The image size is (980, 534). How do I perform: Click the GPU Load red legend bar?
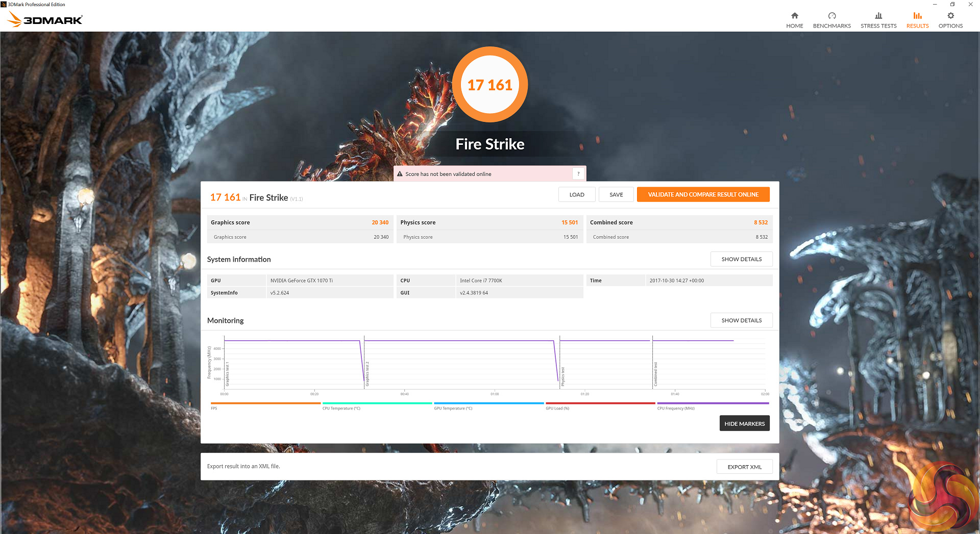(x=600, y=403)
